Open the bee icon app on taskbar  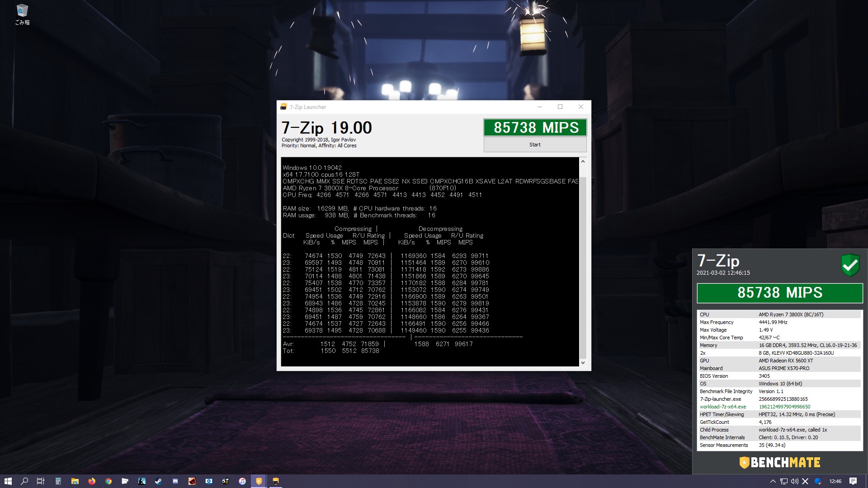tap(225, 481)
